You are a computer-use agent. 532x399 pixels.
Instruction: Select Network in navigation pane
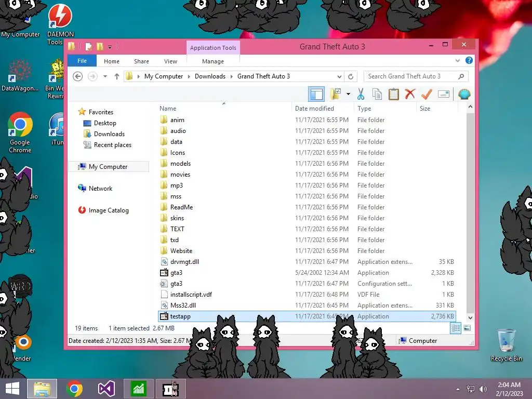point(100,188)
